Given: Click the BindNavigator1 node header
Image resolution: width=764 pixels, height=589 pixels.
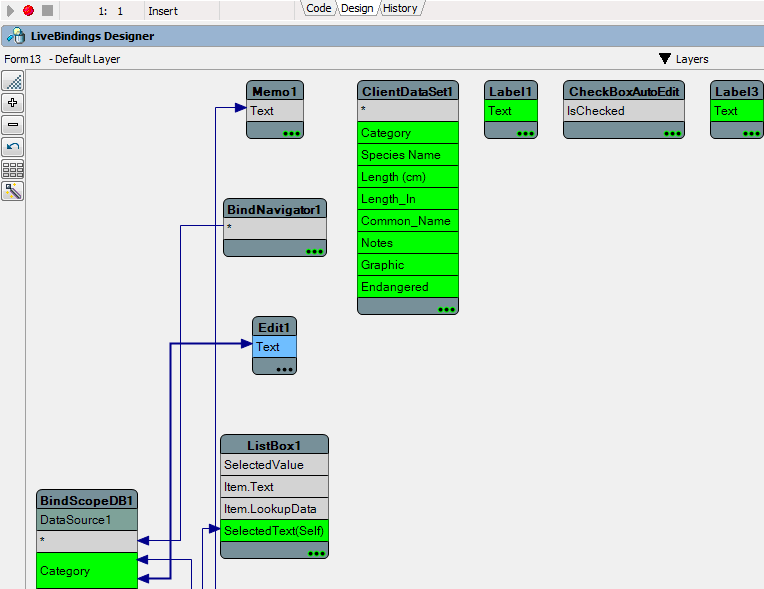Looking at the screenshot, I should point(274,209).
